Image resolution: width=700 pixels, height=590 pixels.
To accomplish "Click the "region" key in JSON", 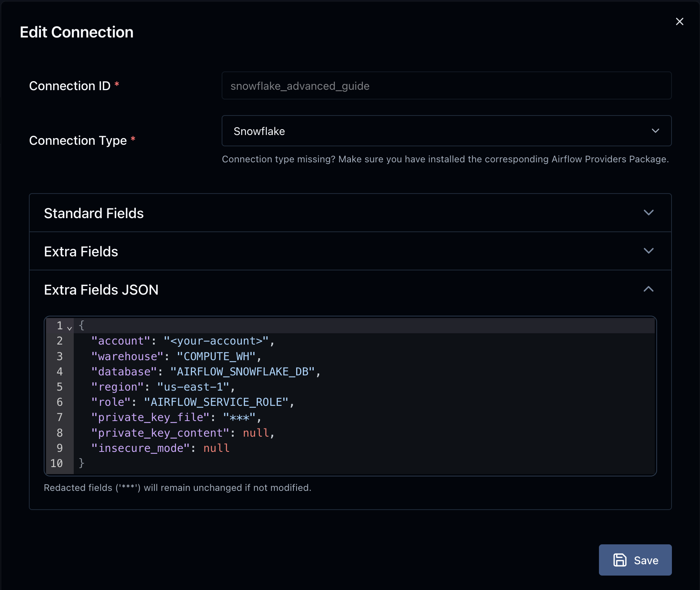I will tap(117, 387).
